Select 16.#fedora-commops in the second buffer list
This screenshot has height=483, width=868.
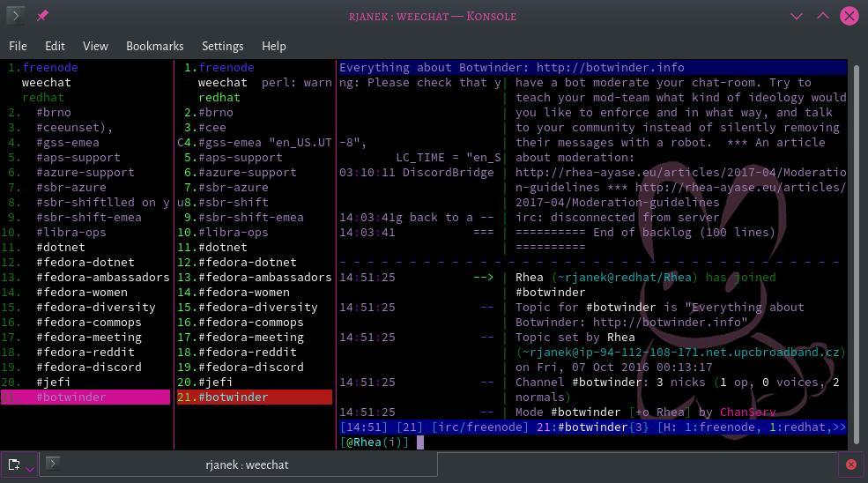pos(241,322)
